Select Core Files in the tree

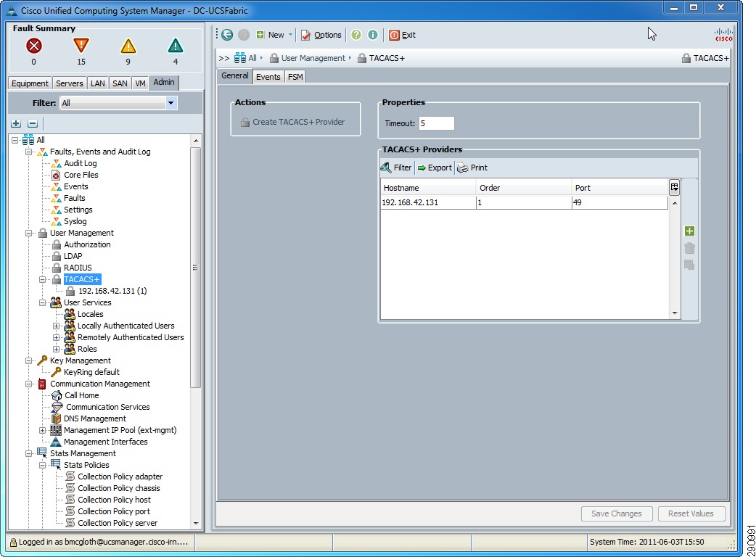[81, 175]
